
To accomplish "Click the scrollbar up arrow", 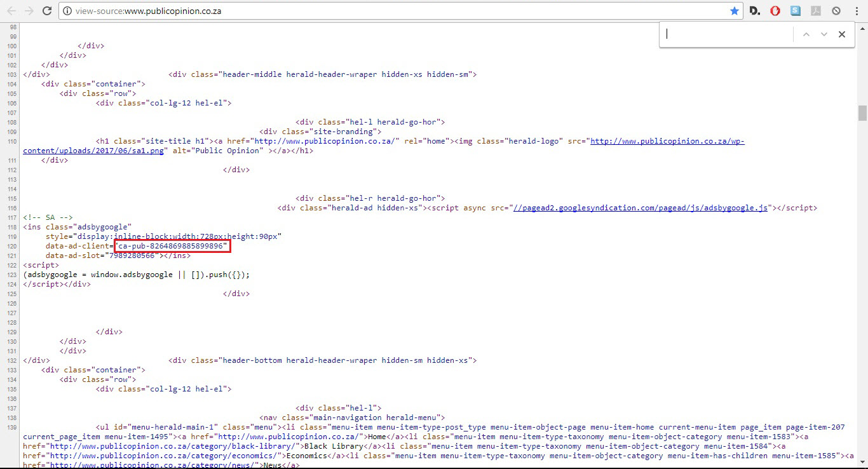I will (x=862, y=27).
